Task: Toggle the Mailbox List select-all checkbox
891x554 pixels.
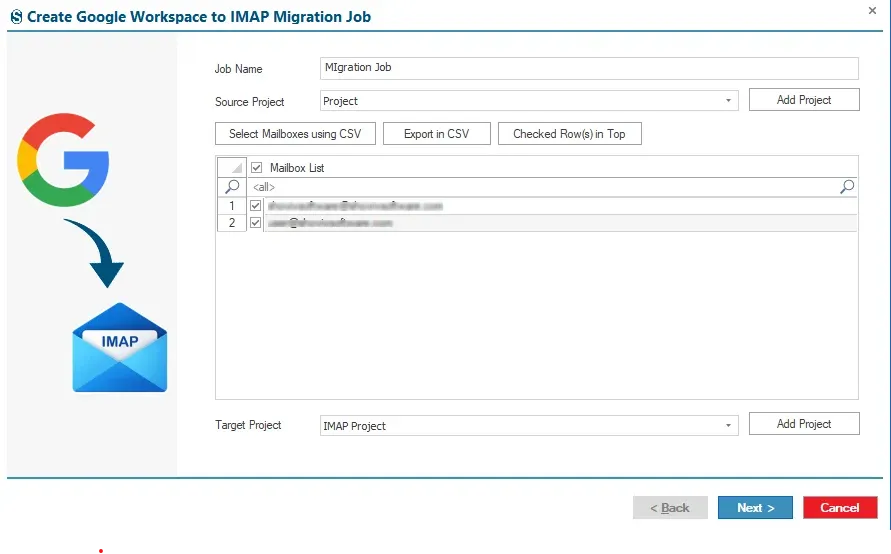Action: point(256,168)
